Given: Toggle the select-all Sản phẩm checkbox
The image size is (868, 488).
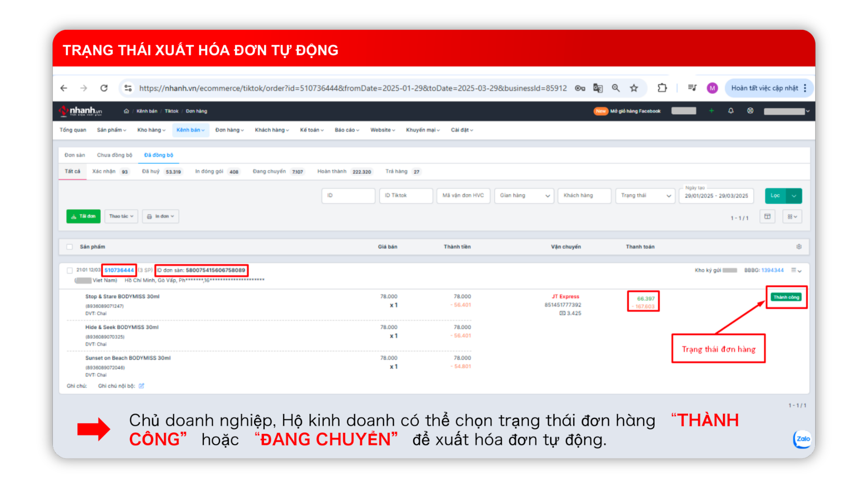Looking at the screenshot, I should (x=70, y=247).
